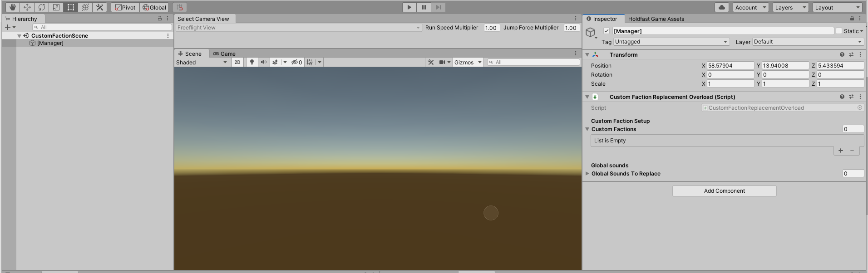868x273 pixels.
Task: Toggle scene lighting with the lightbulb icon
Action: [252, 62]
